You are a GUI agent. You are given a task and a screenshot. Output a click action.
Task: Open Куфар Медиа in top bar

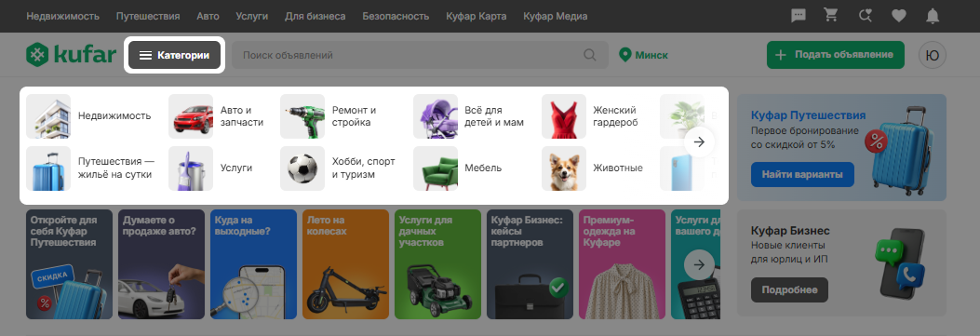[x=556, y=16]
